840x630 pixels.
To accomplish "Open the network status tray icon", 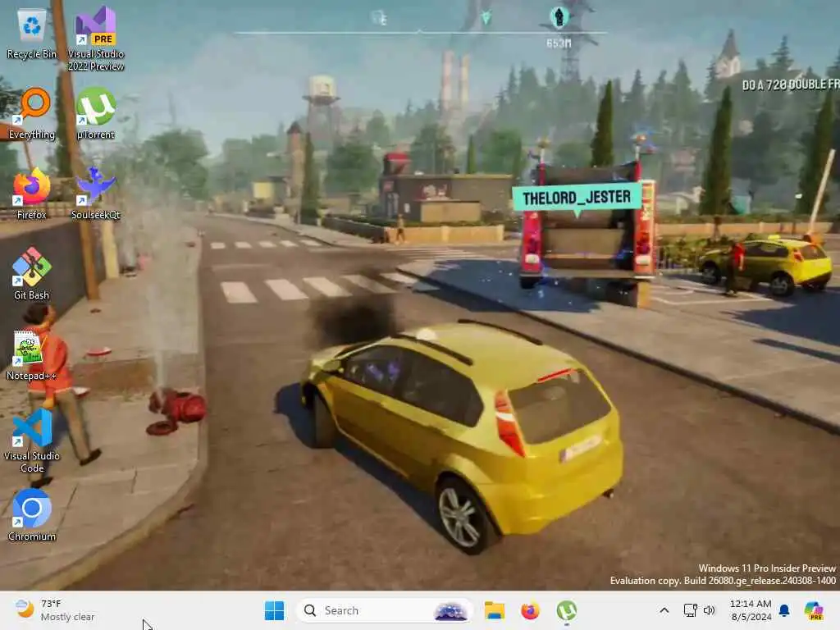I will tap(691, 610).
